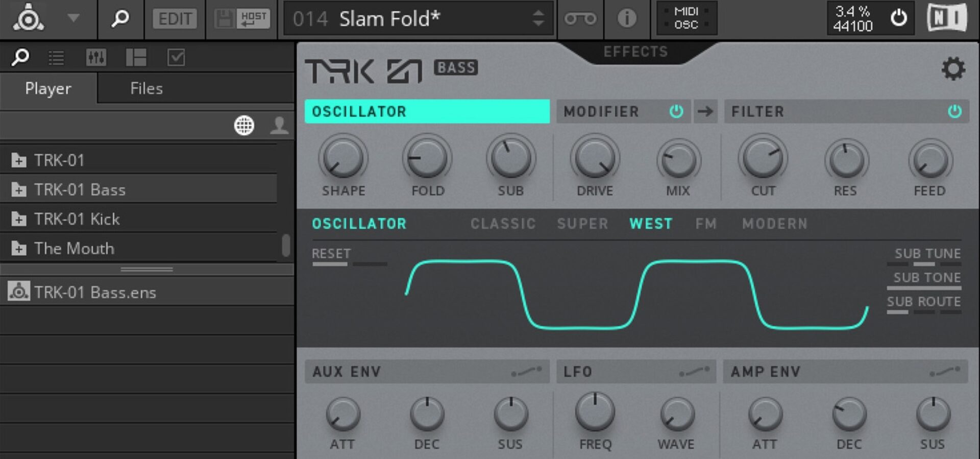980x459 pixels.
Task: Select the WEST oscillator type
Action: (x=651, y=224)
